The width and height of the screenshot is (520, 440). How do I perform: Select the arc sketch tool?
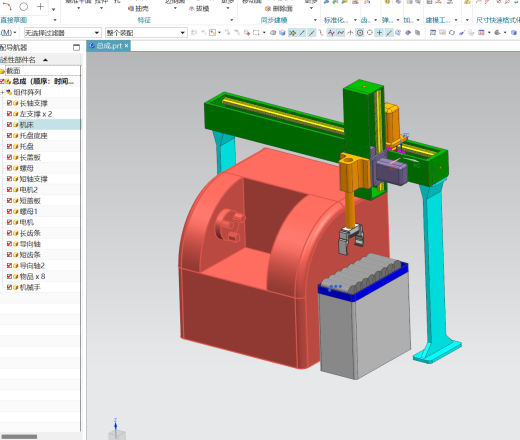[x=7, y=6]
